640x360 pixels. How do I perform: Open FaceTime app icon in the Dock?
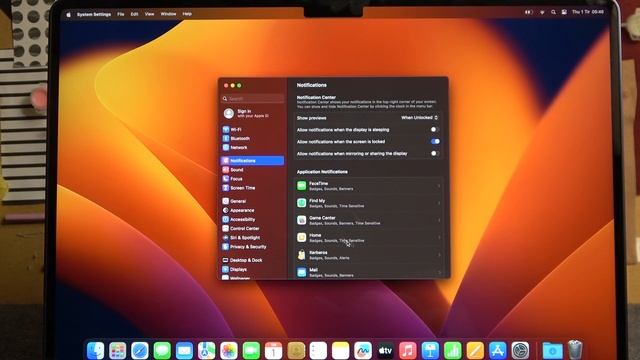251,350
